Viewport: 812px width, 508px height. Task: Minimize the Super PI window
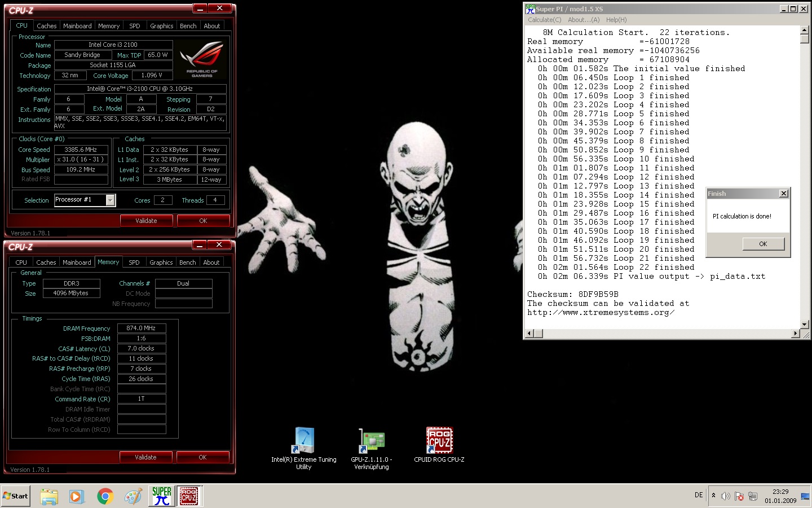click(784, 8)
